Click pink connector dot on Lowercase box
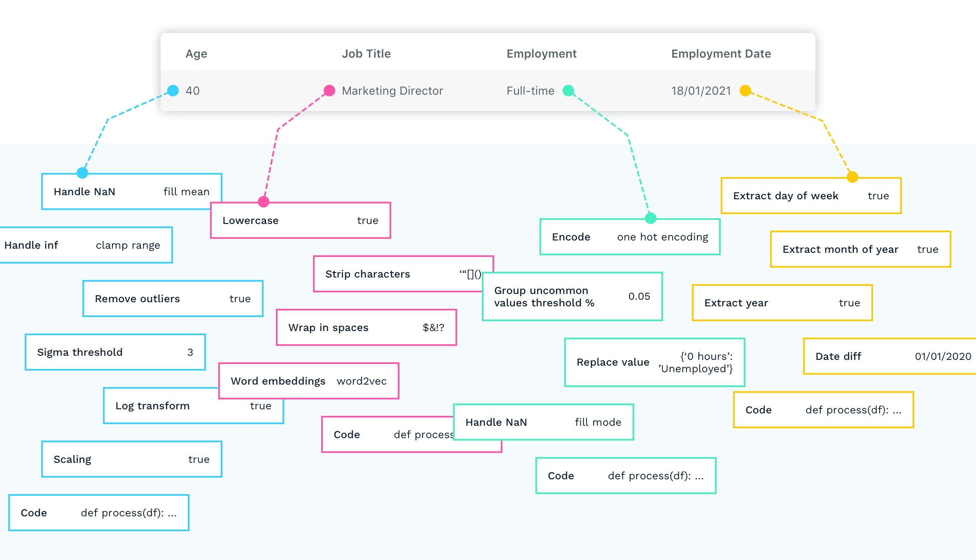 (264, 202)
